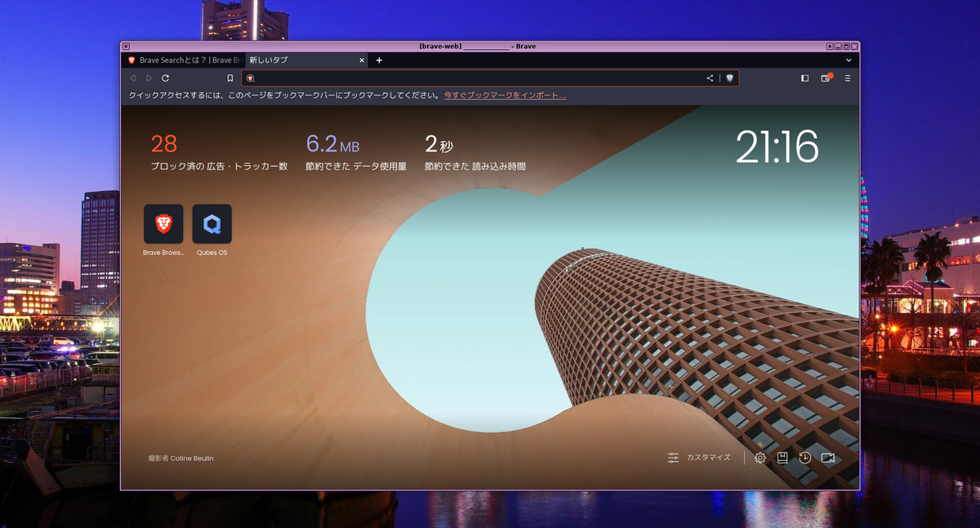Open a new tab with the plus button
Screen dimensions: 980x528
(379, 60)
